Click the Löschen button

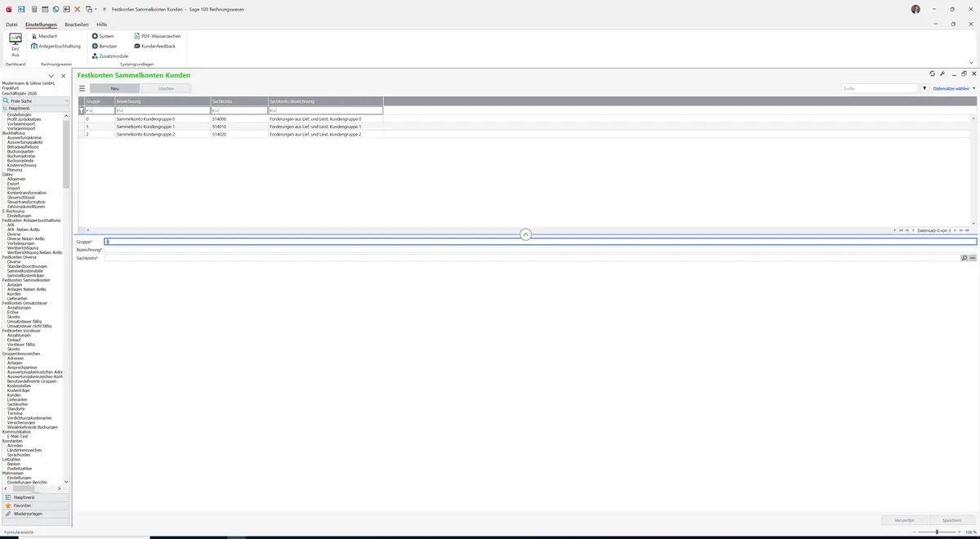pyautogui.click(x=166, y=88)
